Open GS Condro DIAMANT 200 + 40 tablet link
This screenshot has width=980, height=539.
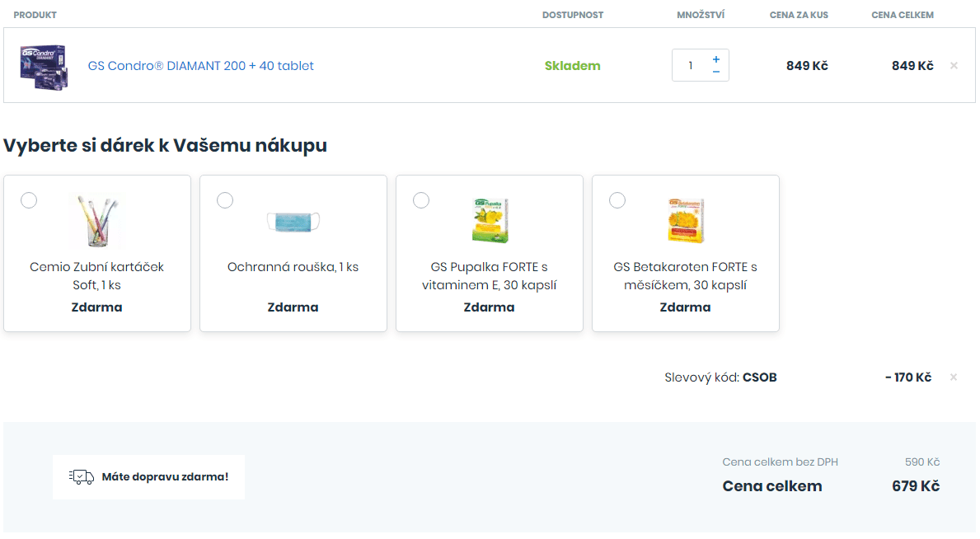(200, 66)
